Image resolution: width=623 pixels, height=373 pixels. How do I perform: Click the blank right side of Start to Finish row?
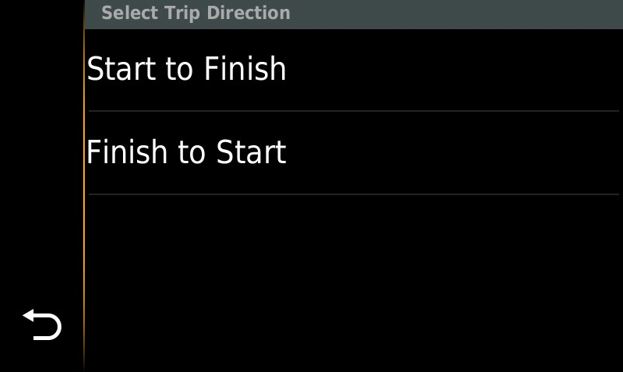[x=453, y=70]
